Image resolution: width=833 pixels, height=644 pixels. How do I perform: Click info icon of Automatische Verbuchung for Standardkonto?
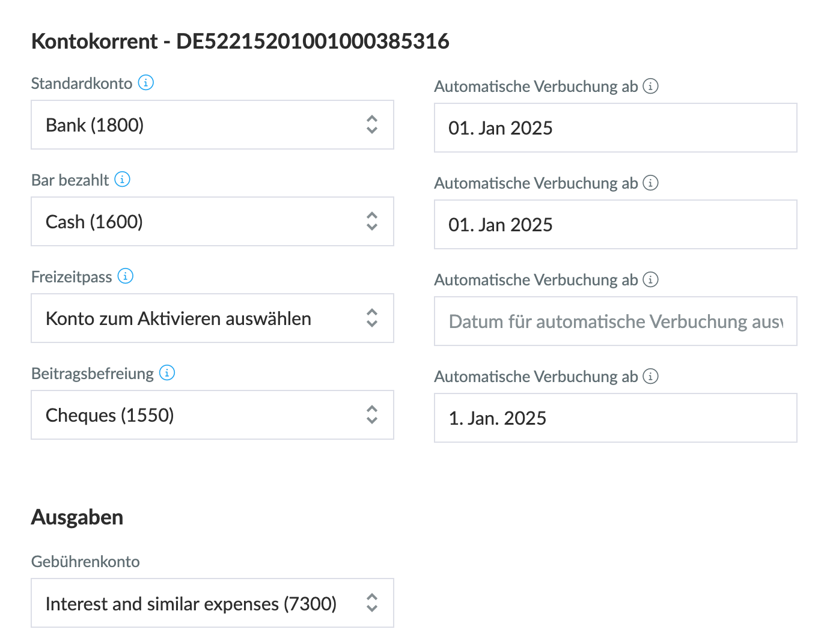pyautogui.click(x=651, y=86)
